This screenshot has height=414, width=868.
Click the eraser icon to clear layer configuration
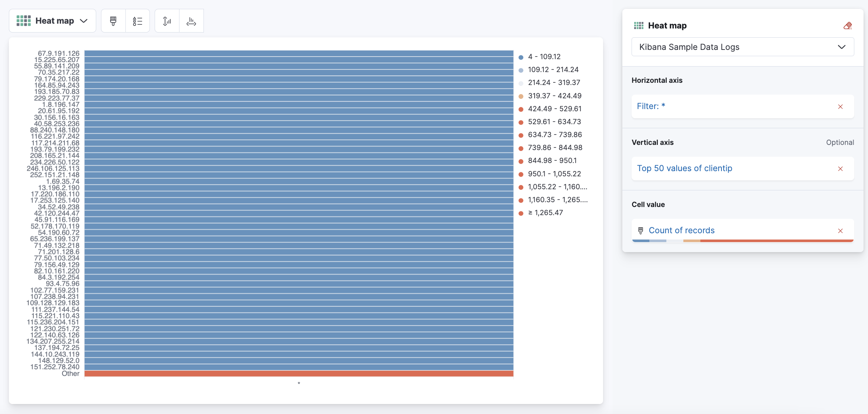[x=848, y=26]
